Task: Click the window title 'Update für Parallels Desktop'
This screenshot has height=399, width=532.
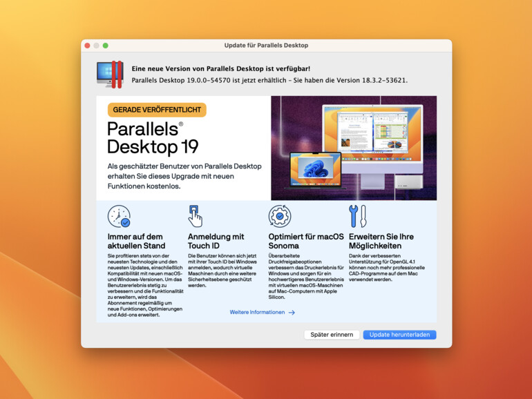Action: tap(266, 46)
